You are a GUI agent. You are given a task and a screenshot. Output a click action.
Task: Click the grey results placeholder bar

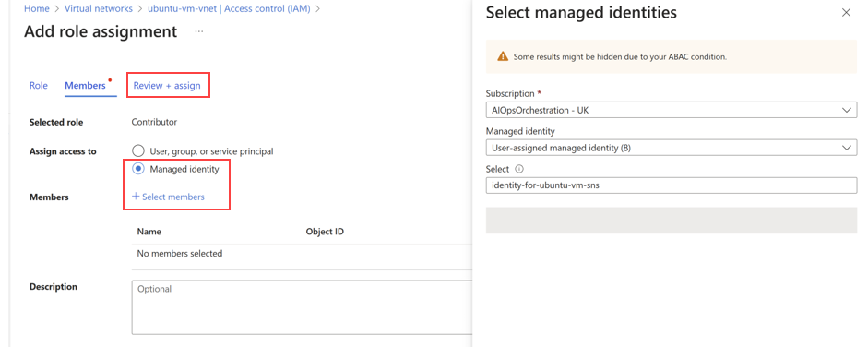pos(672,221)
